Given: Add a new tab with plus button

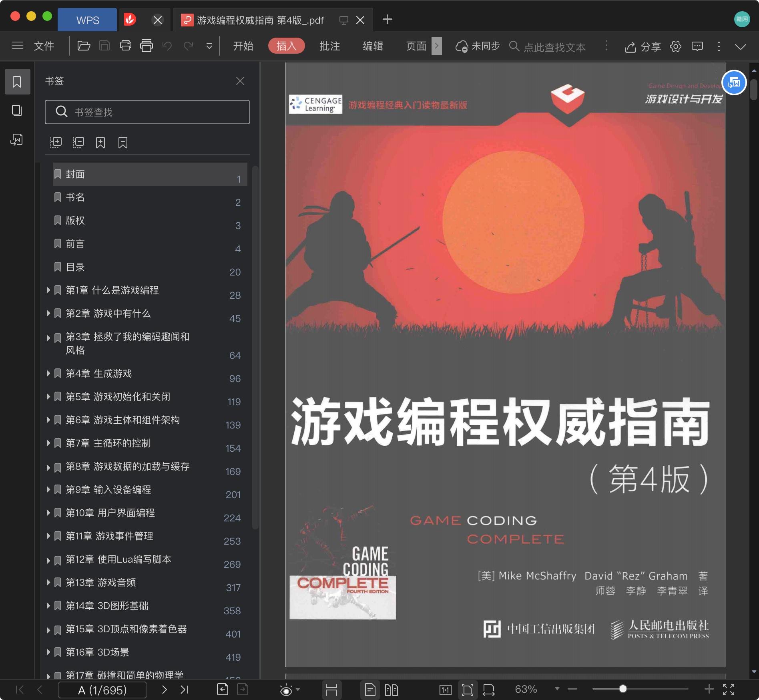Looking at the screenshot, I should click(388, 19).
